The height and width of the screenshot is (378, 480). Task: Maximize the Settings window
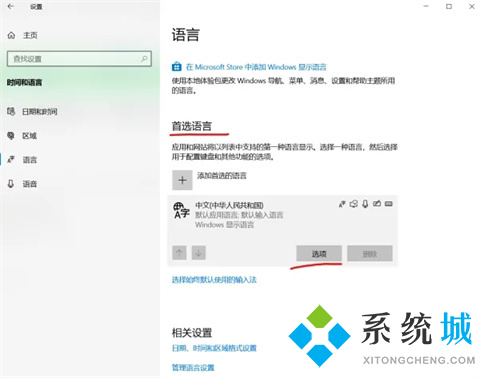tap(449, 6)
